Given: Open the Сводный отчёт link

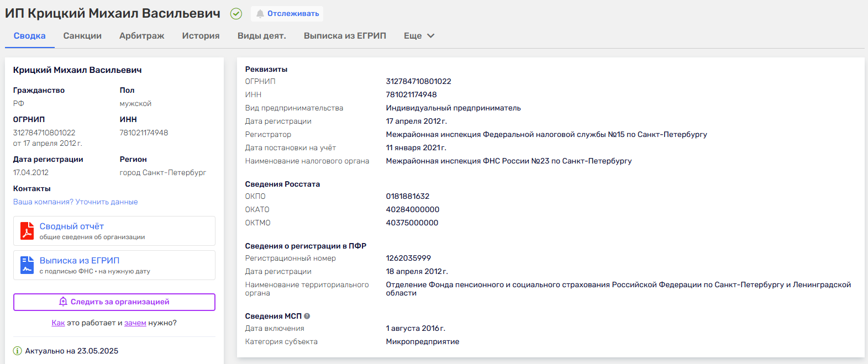Looking at the screenshot, I should coord(72,226).
